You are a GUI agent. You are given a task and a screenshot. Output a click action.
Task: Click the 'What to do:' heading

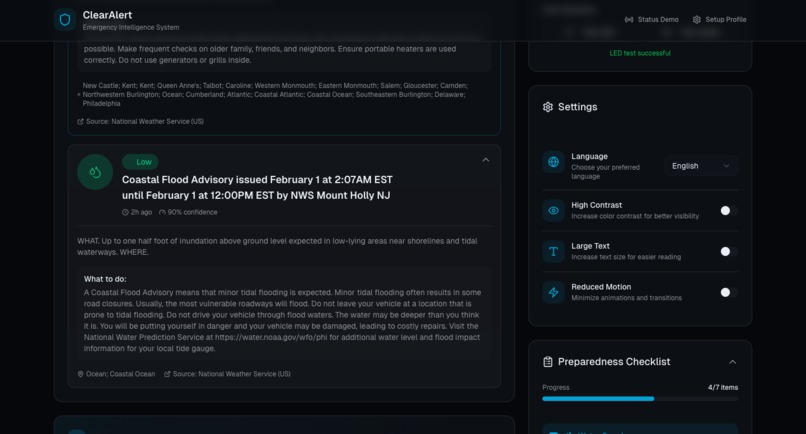[x=105, y=279]
